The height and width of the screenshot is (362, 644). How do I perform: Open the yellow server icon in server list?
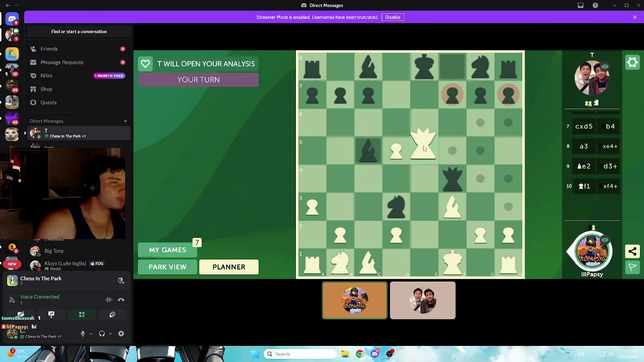click(x=12, y=53)
